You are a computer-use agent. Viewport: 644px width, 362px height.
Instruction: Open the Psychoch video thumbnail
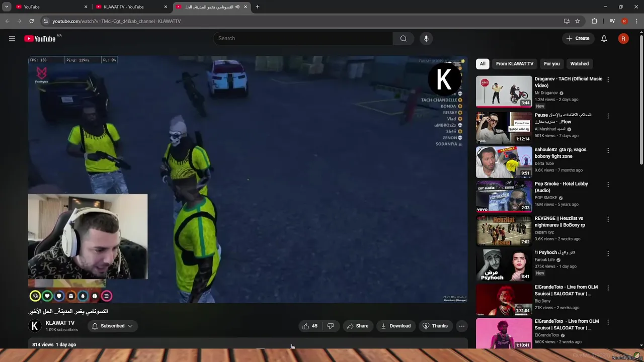(504, 265)
